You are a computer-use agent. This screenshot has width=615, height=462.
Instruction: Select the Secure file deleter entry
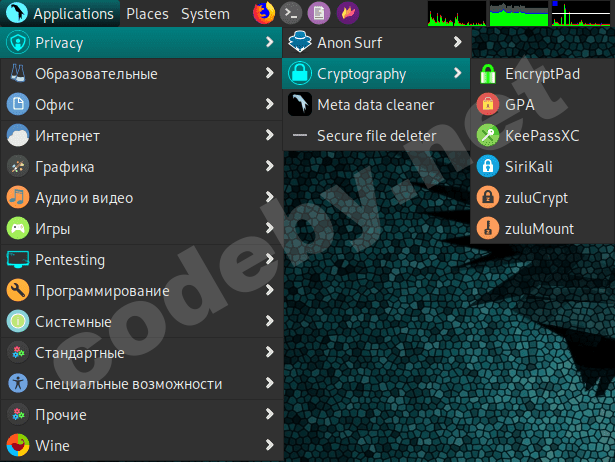pyautogui.click(x=376, y=136)
